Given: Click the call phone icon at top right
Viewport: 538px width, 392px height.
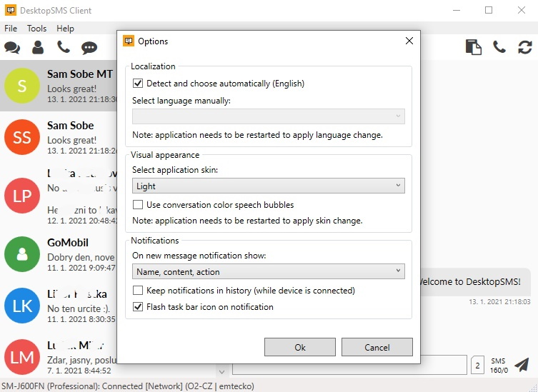Looking at the screenshot, I should coord(499,47).
